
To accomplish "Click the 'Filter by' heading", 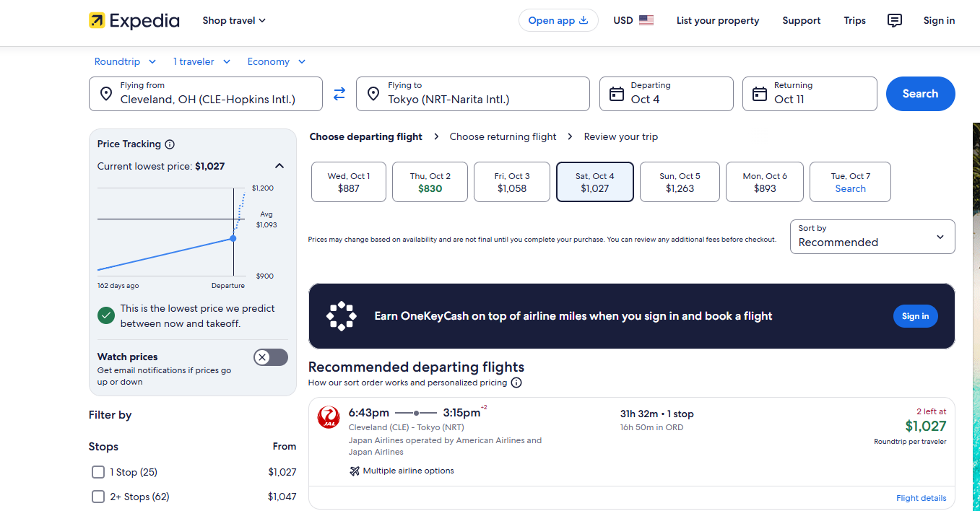I will (110, 415).
